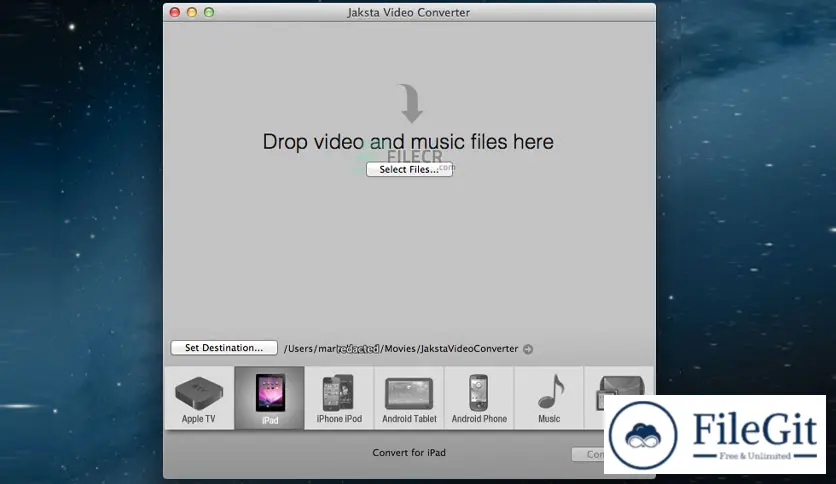This screenshot has height=484, width=836.
Task: Select the Android Tablet preset
Action: (x=409, y=398)
